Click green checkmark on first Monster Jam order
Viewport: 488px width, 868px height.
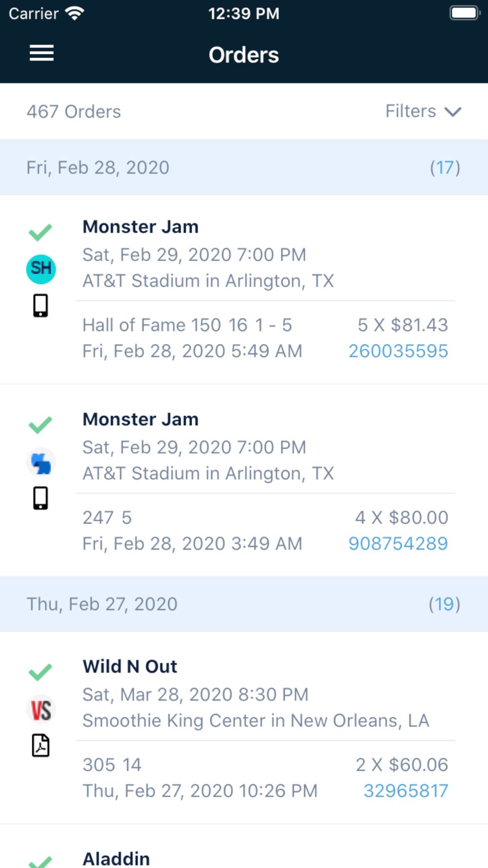point(41,232)
